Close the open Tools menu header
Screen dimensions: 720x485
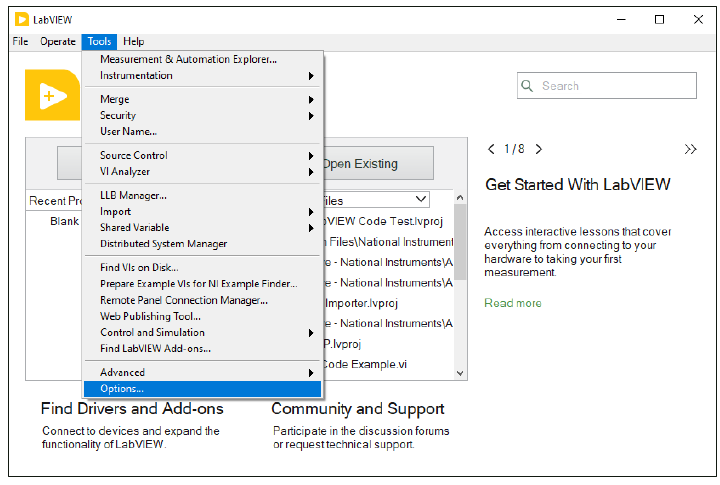(x=99, y=42)
